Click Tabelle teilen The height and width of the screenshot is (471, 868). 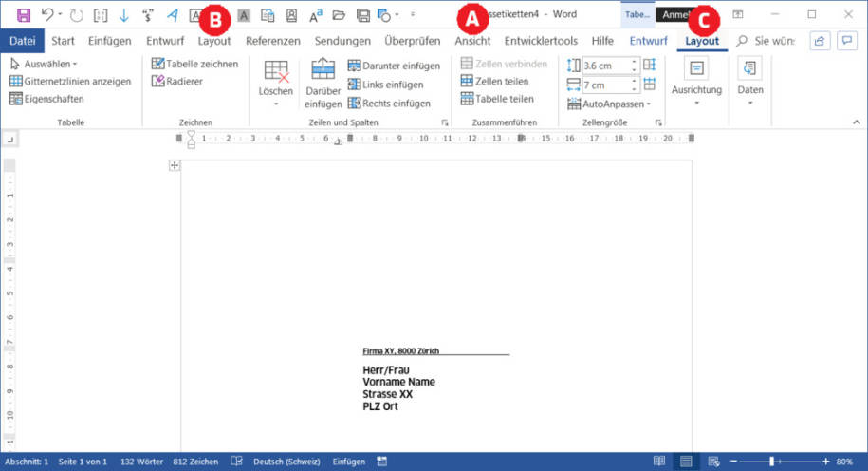point(497,99)
